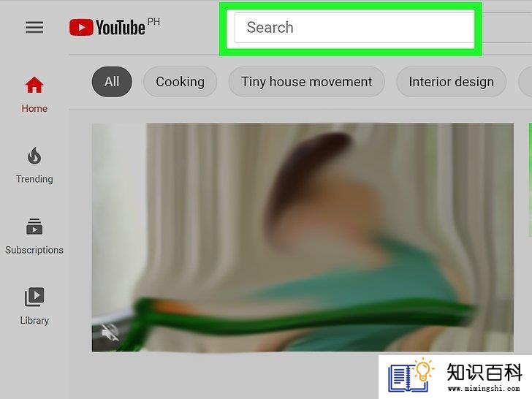
Task: Open the hamburger guide menu
Action: tap(34, 27)
